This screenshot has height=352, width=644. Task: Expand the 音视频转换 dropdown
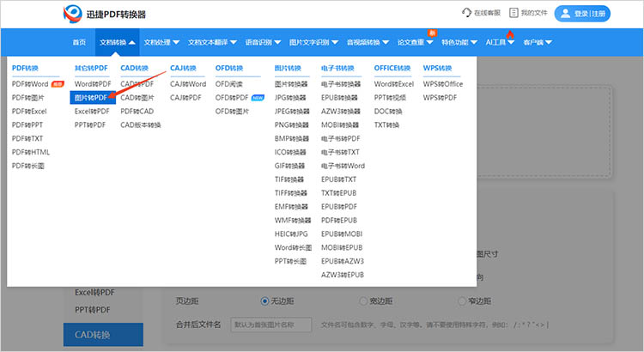[x=368, y=42]
